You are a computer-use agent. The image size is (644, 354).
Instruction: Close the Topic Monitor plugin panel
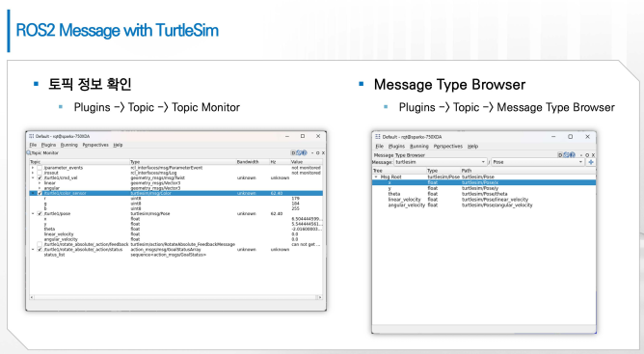click(x=323, y=153)
